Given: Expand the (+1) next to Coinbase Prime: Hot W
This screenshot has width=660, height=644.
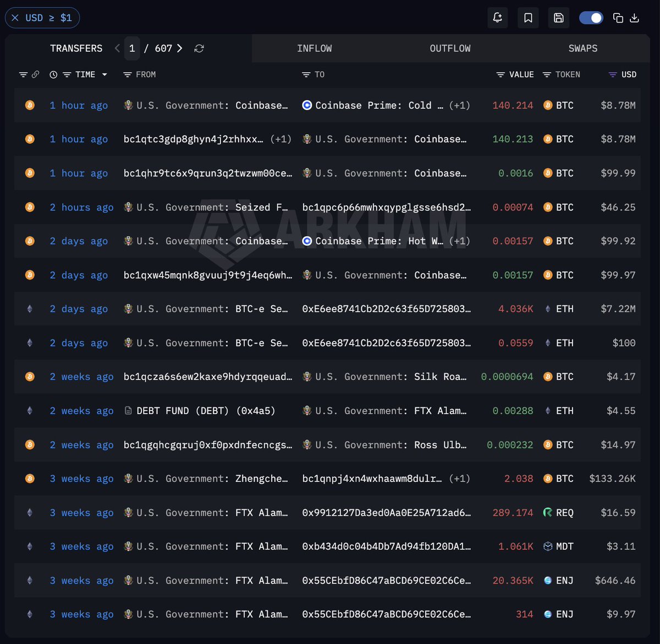Looking at the screenshot, I should coord(459,241).
